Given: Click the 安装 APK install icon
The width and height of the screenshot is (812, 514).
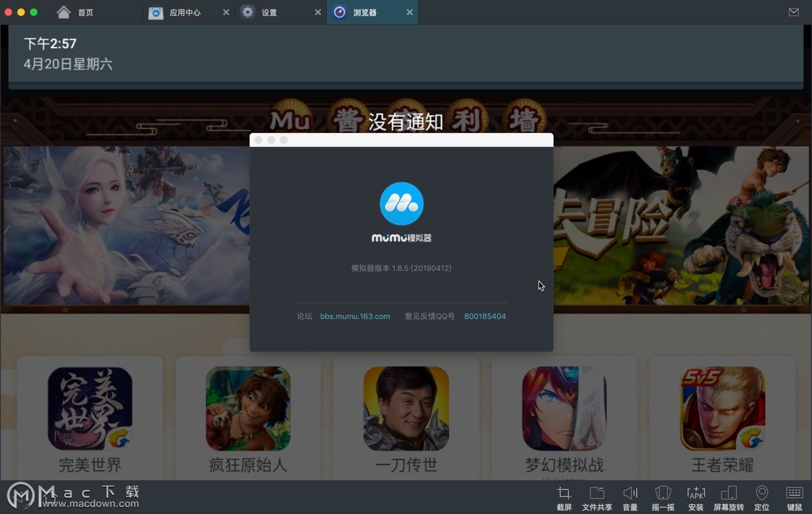Looking at the screenshot, I should coord(696,498).
